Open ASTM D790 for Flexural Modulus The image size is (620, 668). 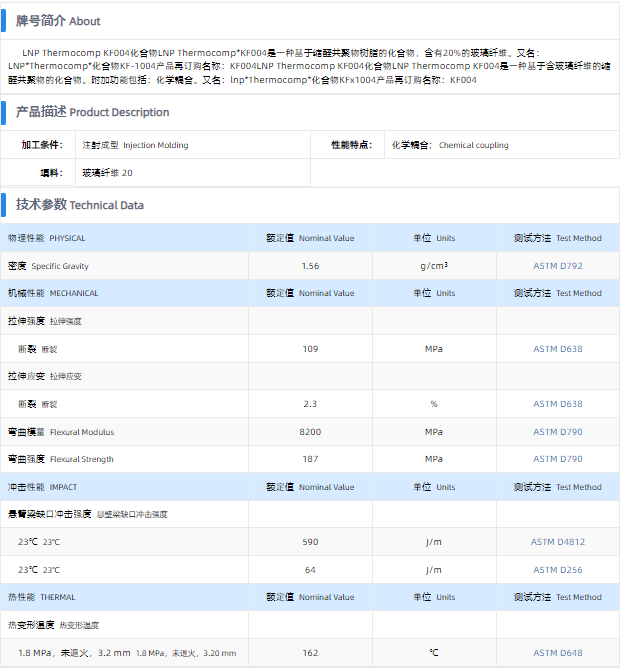point(557,432)
